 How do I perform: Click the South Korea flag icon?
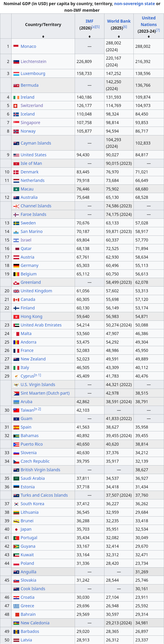coord(16,504)
